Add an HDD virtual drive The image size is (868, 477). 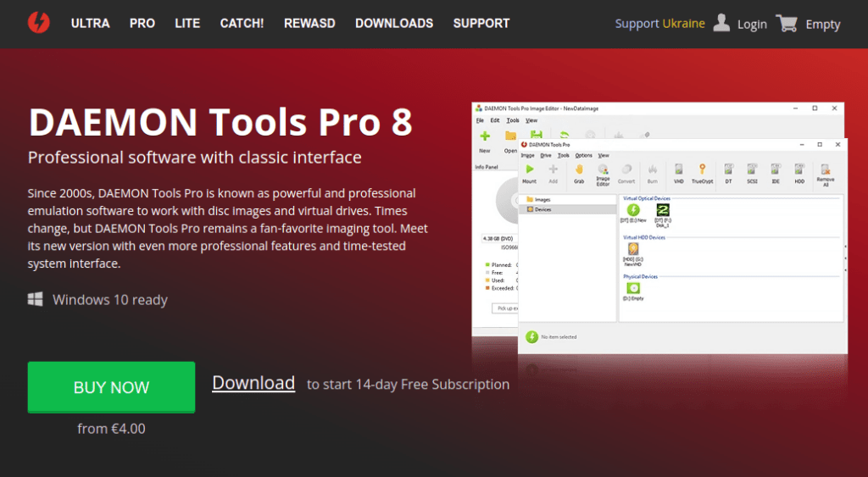tap(799, 169)
